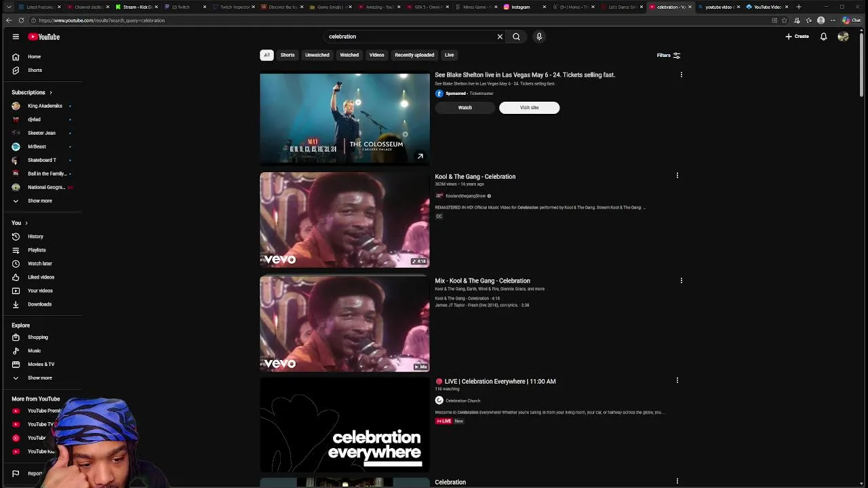Expand the Subscriptions section arrow
The width and height of the screenshot is (868, 488).
[x=50, y=92]
